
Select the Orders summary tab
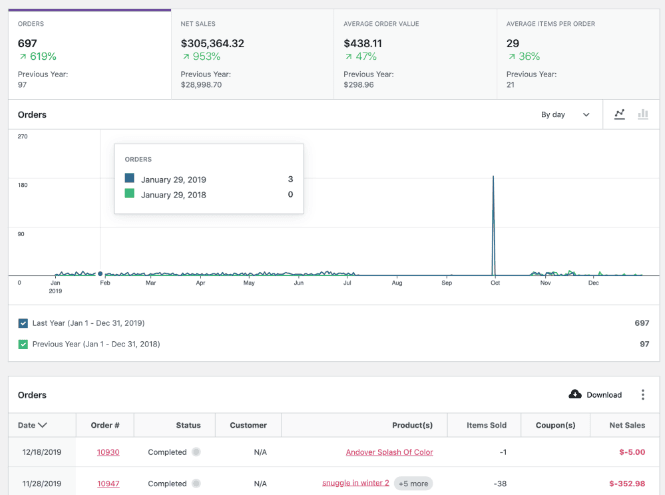(x=89, y=55)
